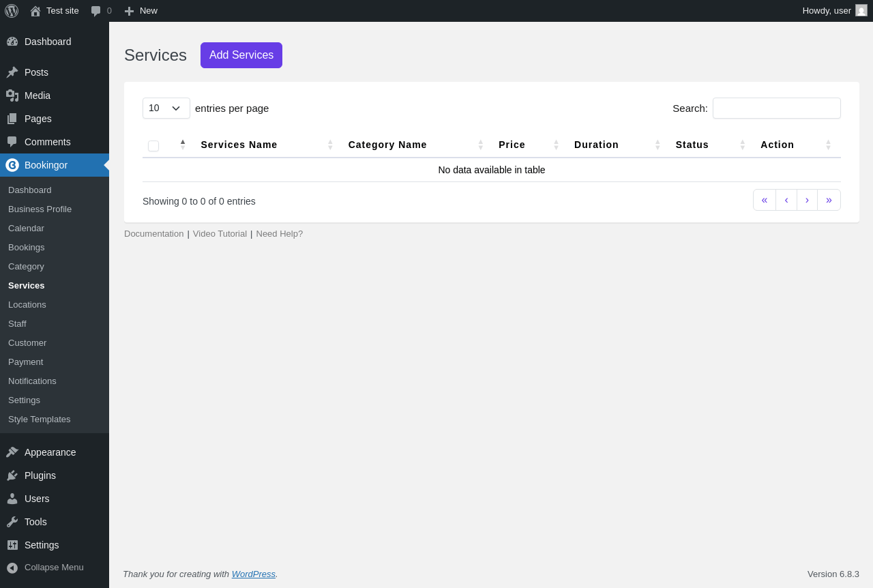Viewport: 873px width, 588px height.
Task: Click the Add Services button
Action: pos(241,55)
